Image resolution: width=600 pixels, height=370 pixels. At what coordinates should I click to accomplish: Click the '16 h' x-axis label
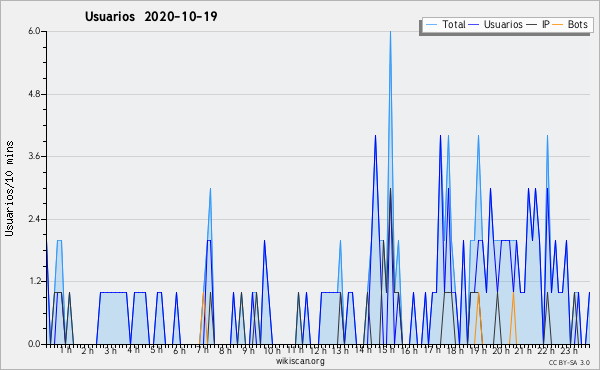409,351
